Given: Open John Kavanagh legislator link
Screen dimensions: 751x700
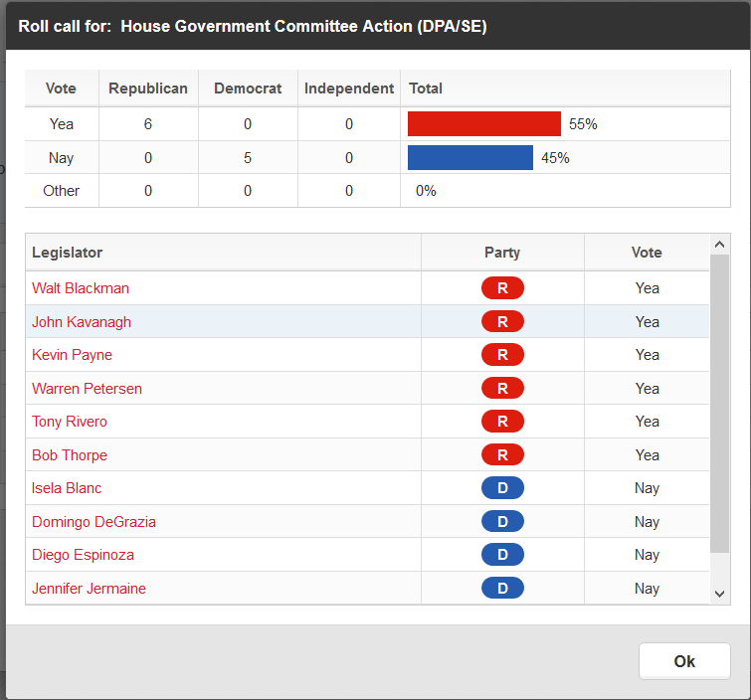Looking at the screenshot, I should tap(82, 322).
